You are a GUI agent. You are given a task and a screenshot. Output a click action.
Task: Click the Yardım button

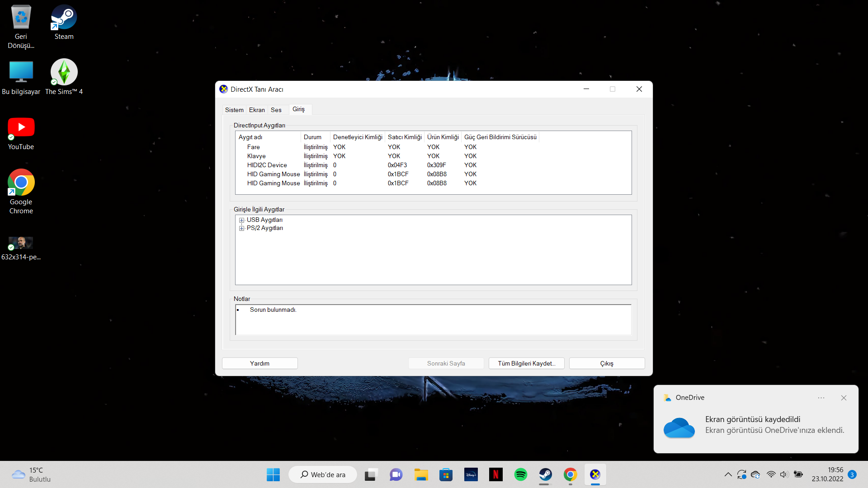(x=259, y=363)
